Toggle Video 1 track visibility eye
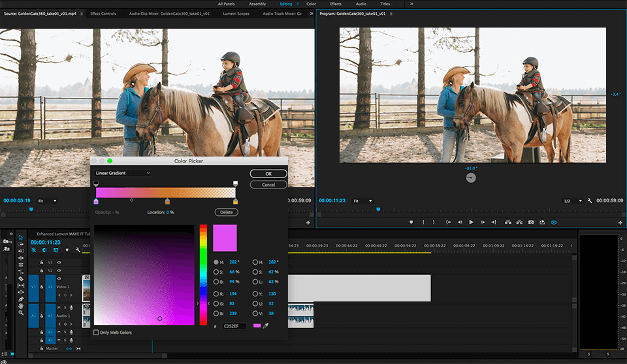The image size is (627, 364). pos(59,279)
